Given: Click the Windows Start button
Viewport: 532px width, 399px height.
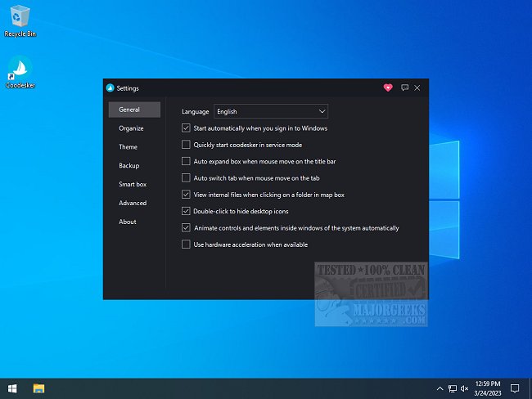Looking at the screenshot, I should [12, 388].
